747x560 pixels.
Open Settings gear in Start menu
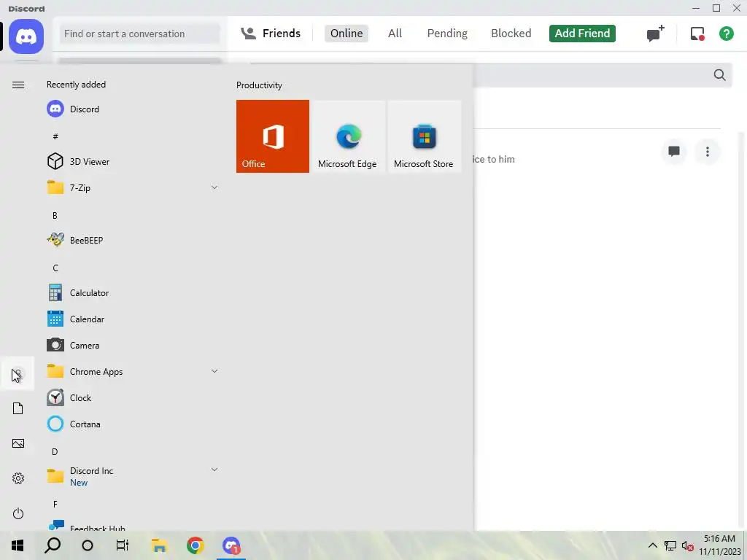pyautogui.click(x=18, y=478)
